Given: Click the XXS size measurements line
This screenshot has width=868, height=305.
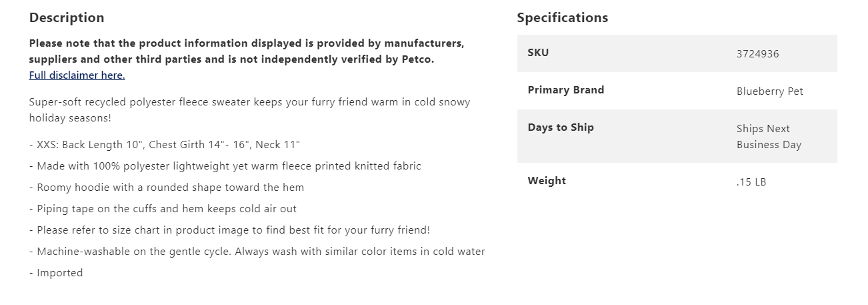Looking at the screenshot, I should [165, 145].
